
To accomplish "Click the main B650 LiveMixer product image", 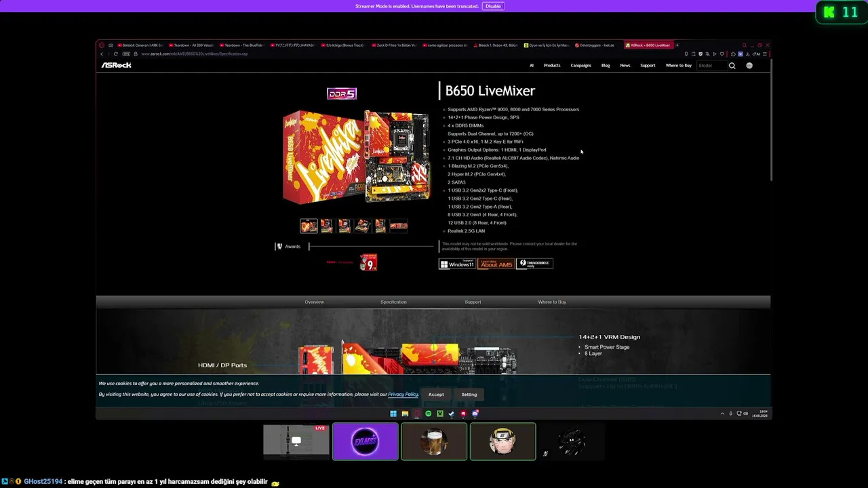I will tap(356, 157).
